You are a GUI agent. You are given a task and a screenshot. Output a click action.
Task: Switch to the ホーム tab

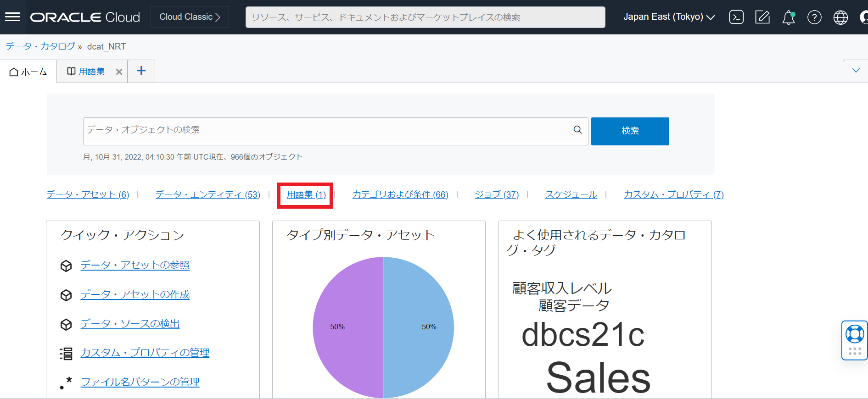[x=28, y=72]
